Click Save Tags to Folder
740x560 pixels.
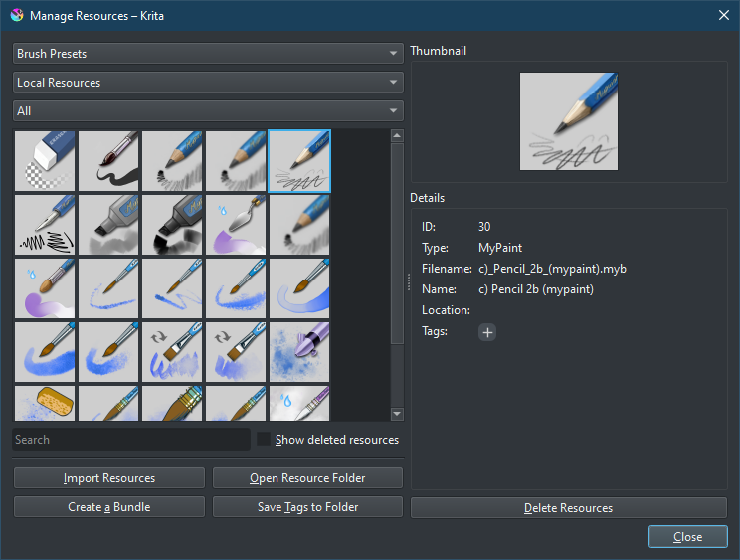point(307,507)
